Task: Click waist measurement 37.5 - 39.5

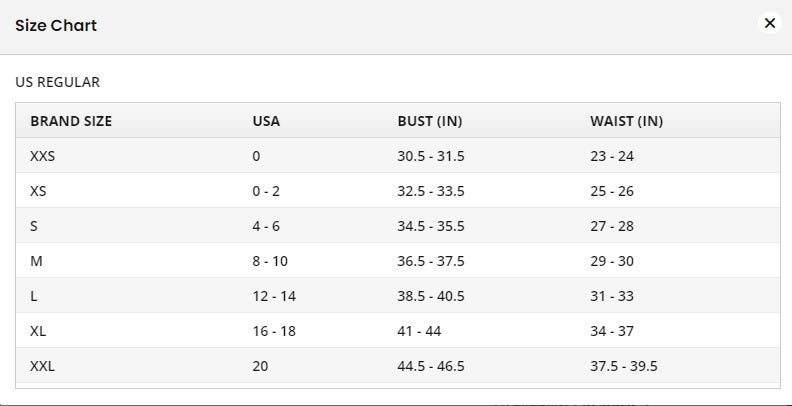Action: click(x=624, y=366)
